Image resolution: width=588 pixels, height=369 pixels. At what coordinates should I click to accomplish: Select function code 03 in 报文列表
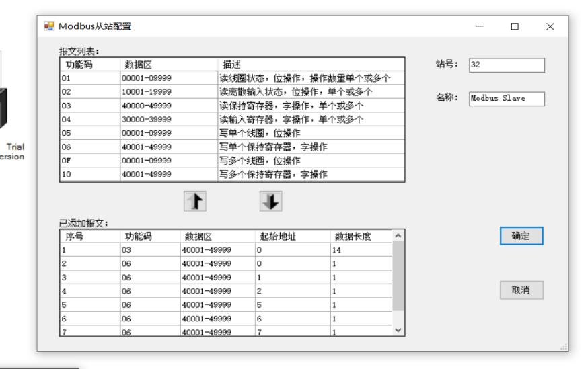(232, 106)
